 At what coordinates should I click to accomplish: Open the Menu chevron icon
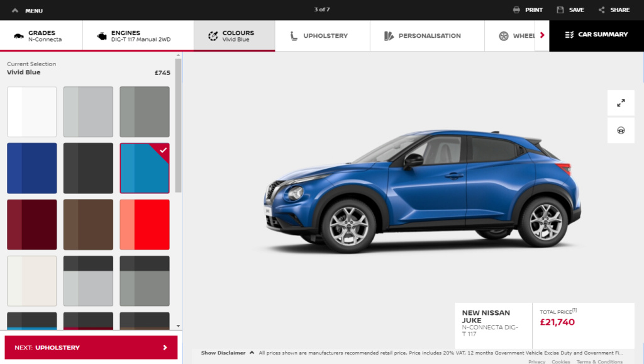[x=15, y=10]
